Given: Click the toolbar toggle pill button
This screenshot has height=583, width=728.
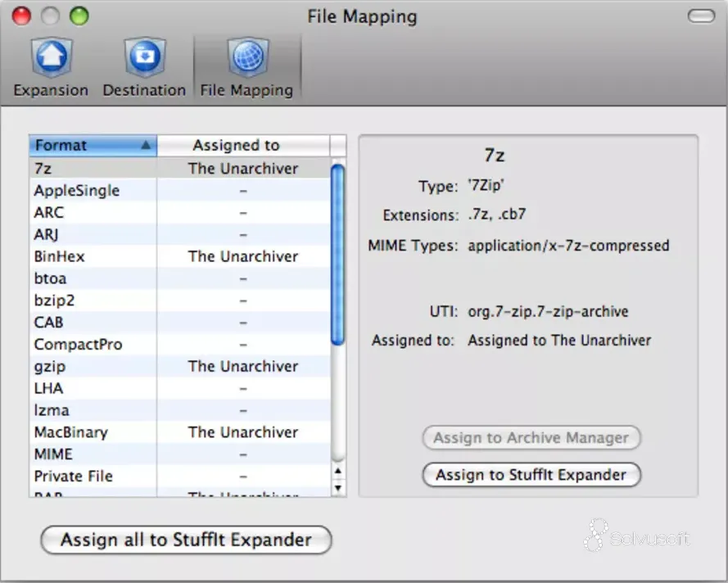Looking at the screenshot, I should (x=701, y=16).
